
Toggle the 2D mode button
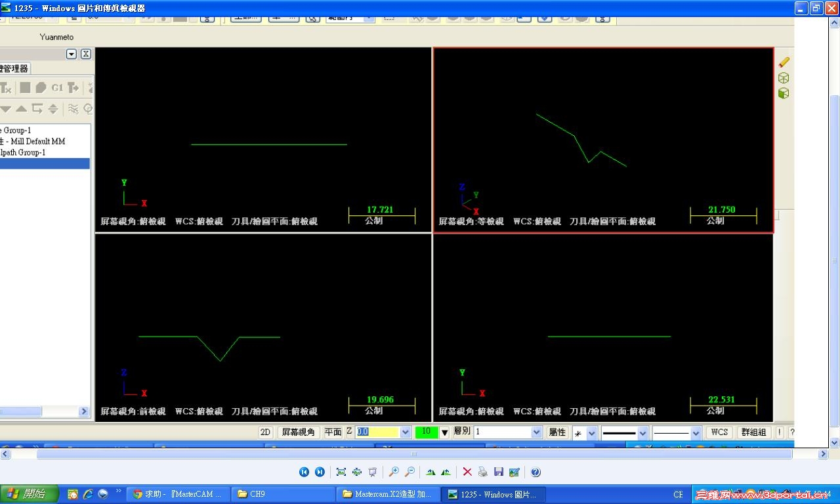tap(265, 432)
